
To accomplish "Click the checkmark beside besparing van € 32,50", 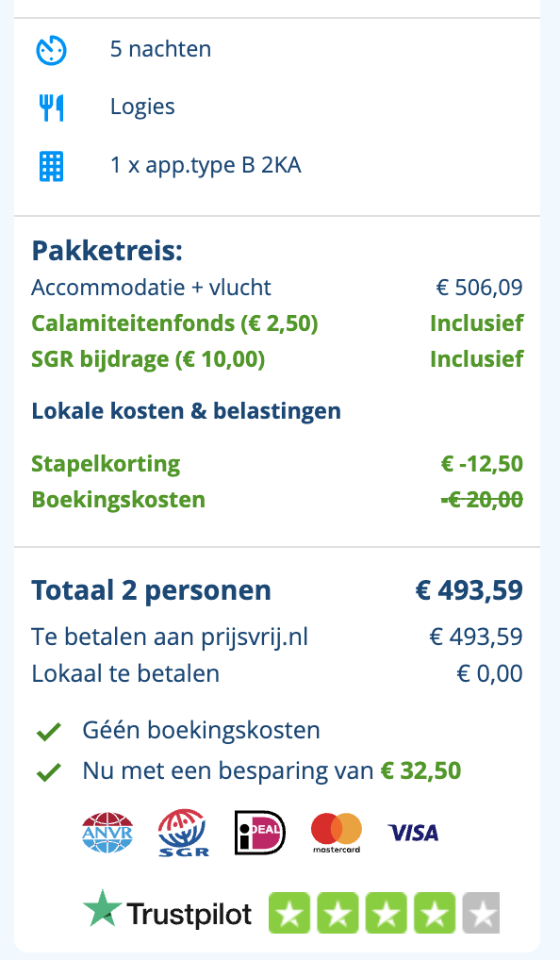I will [49, 771].
